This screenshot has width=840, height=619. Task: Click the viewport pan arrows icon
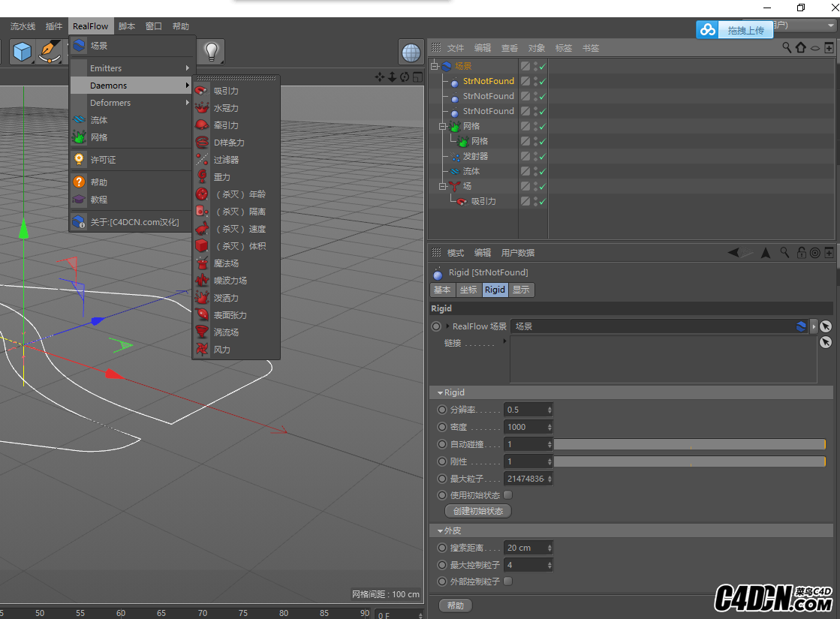point(380,77)
